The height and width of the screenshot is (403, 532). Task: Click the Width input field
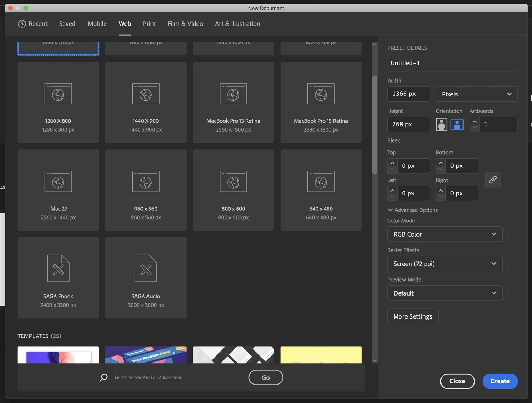click(408, 94)
